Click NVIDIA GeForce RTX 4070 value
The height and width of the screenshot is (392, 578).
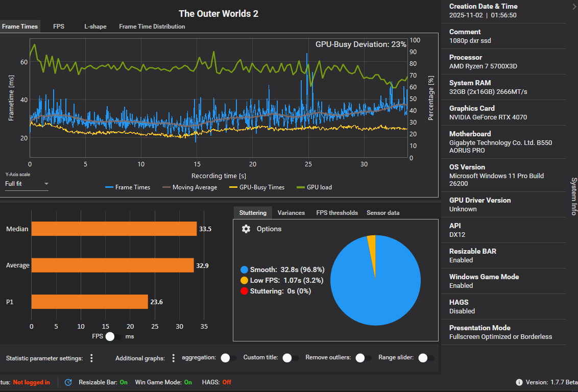point(488,117)
